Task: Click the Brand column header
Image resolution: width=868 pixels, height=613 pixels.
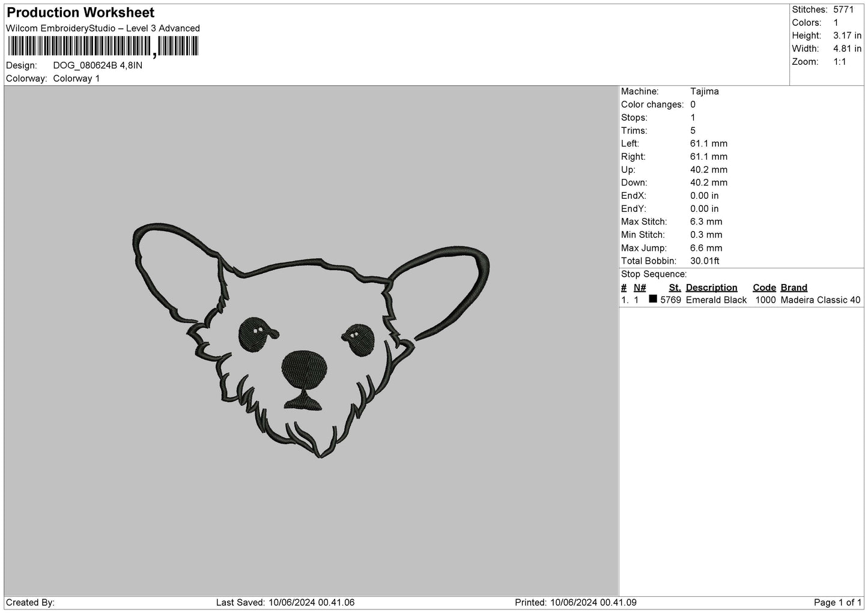Action: 794,288
